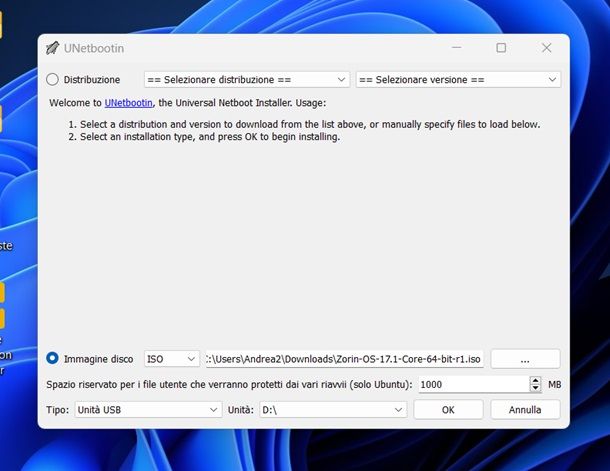The height and width of the screenshot is (471, 610).
Task: Click OK to begin installing
Action: (448, 410)
